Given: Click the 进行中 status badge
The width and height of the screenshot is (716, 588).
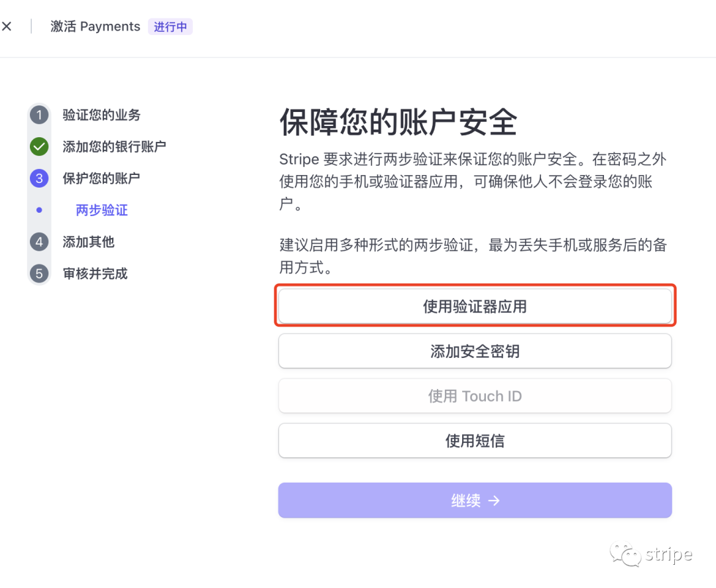Looking at the screenshot, I should click(170, 27).
